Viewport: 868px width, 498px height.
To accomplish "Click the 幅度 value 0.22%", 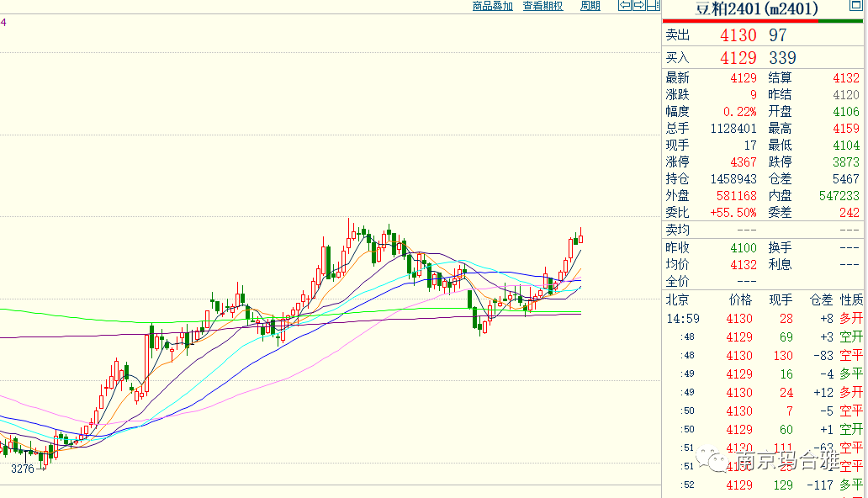I will tap(739, 112).
